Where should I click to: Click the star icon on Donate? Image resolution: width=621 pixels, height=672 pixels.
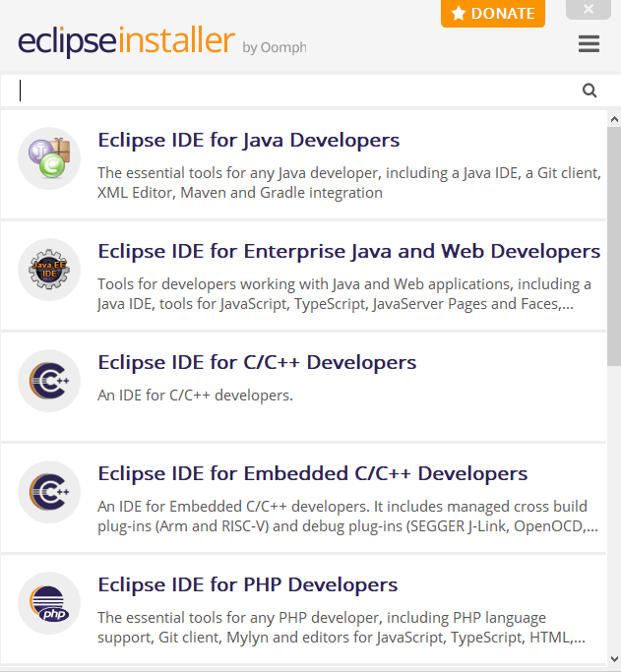[x=459, y=14]
